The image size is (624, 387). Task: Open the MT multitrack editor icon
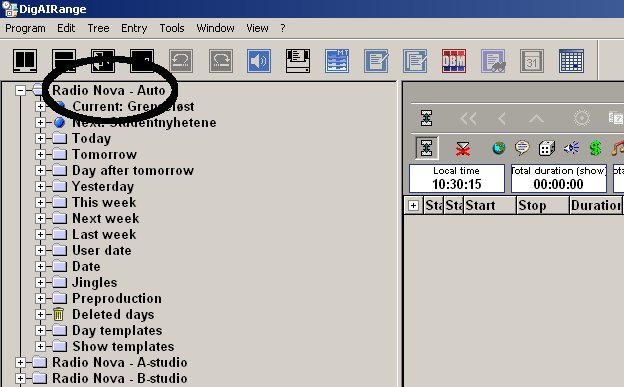point(337,61)
